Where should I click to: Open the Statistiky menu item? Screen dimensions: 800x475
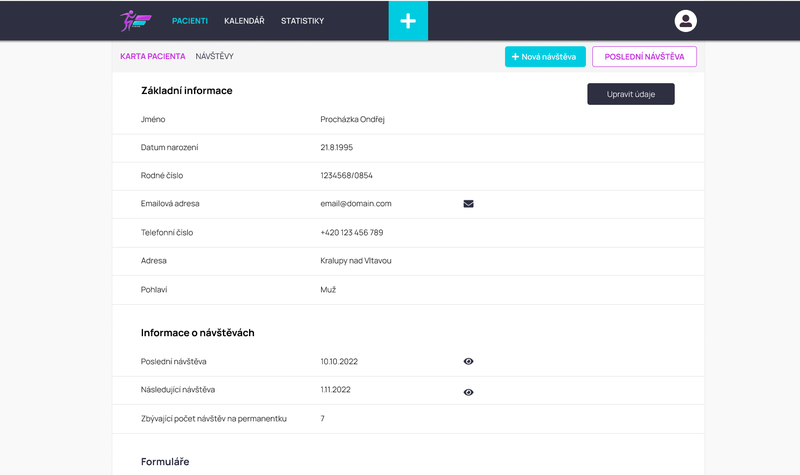pyautogui.click(x=302, y=21)
